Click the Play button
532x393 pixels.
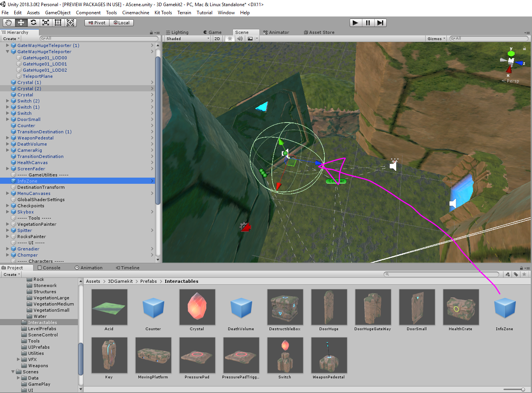point(355,23)
